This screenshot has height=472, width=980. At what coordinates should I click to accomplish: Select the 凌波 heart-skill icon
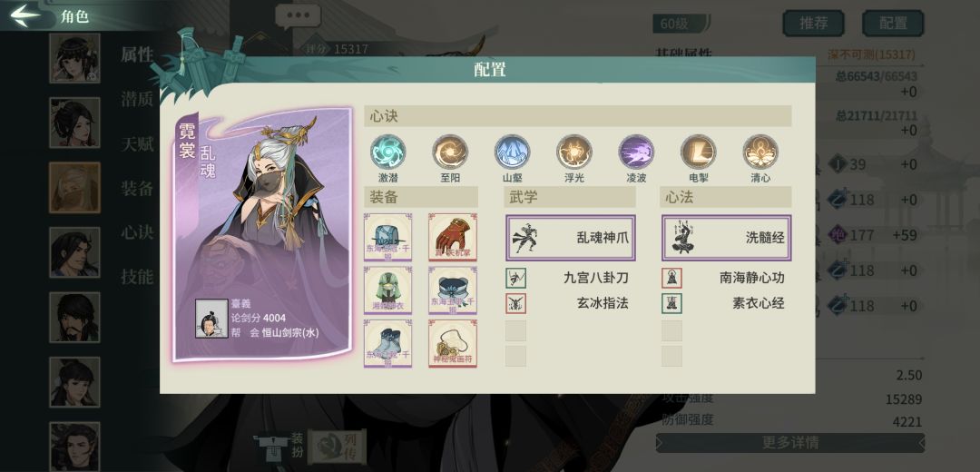click(x=636, y=152)
